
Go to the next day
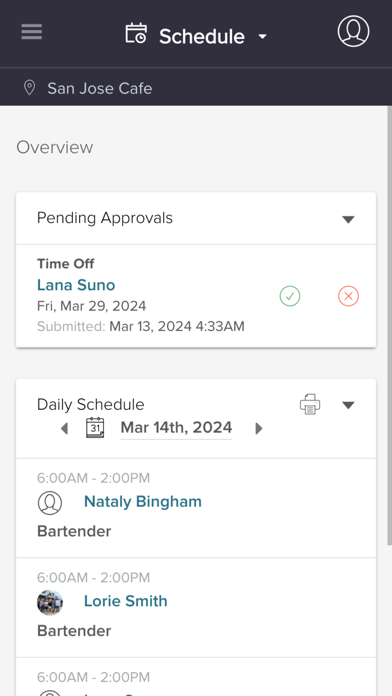pyautogui.click(x=259, y=428)
